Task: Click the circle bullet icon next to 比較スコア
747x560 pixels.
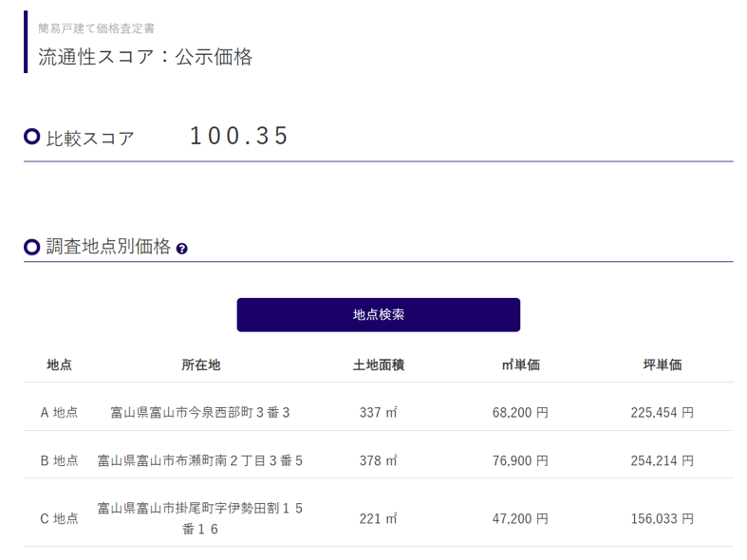Action: pos(32,137)
